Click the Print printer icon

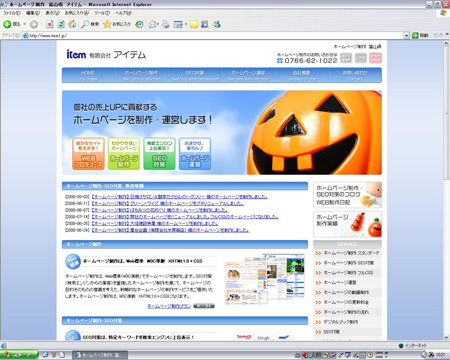coord(166,24)
